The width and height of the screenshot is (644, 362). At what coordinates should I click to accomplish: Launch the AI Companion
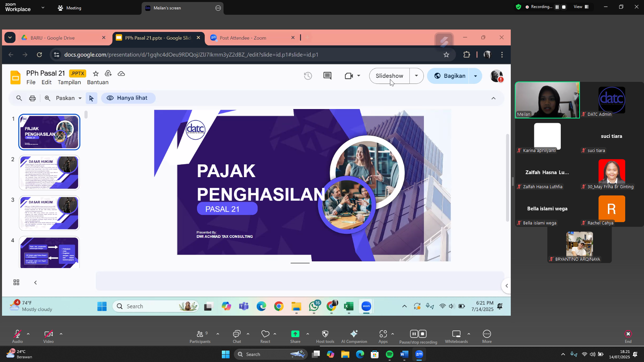click(354, 336)
